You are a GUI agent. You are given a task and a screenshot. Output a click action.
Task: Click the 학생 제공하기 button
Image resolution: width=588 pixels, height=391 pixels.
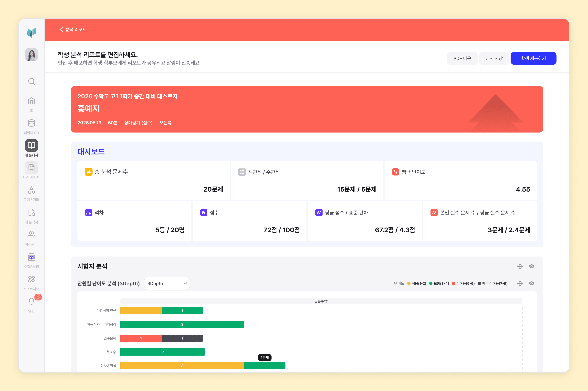pyautogui.click(x=533, y=58)
